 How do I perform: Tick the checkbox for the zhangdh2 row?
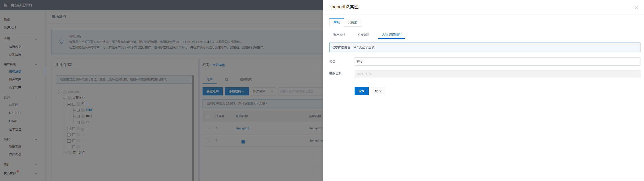pos(208,128)
